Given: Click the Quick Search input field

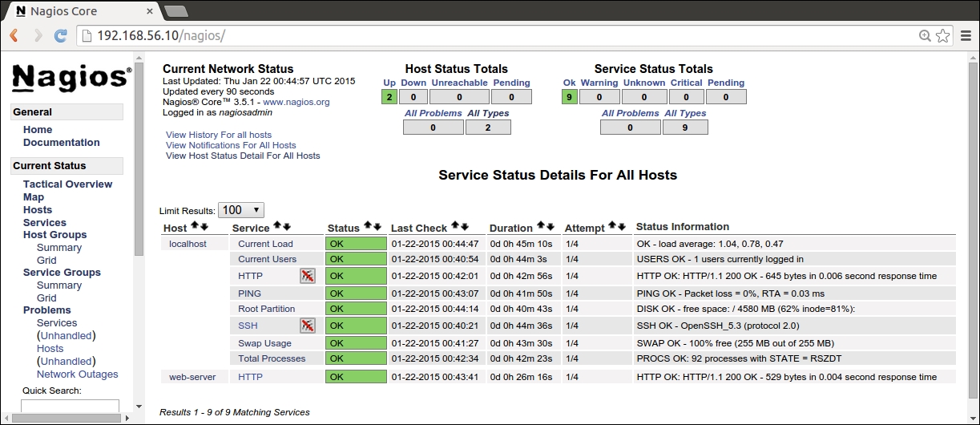Looking at the screenshot, I should click(70, 406).
